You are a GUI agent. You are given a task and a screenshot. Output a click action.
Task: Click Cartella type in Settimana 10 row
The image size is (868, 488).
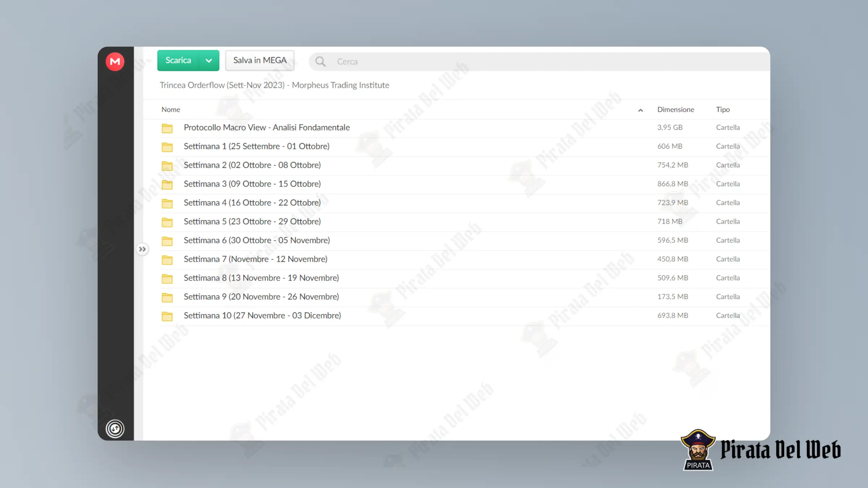pyautogui.click(x=728, y=316)
